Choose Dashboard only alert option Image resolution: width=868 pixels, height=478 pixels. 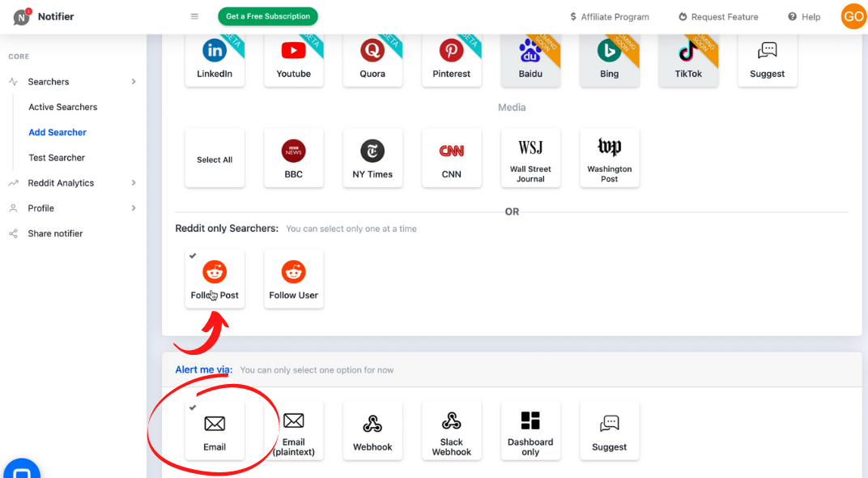530,430
